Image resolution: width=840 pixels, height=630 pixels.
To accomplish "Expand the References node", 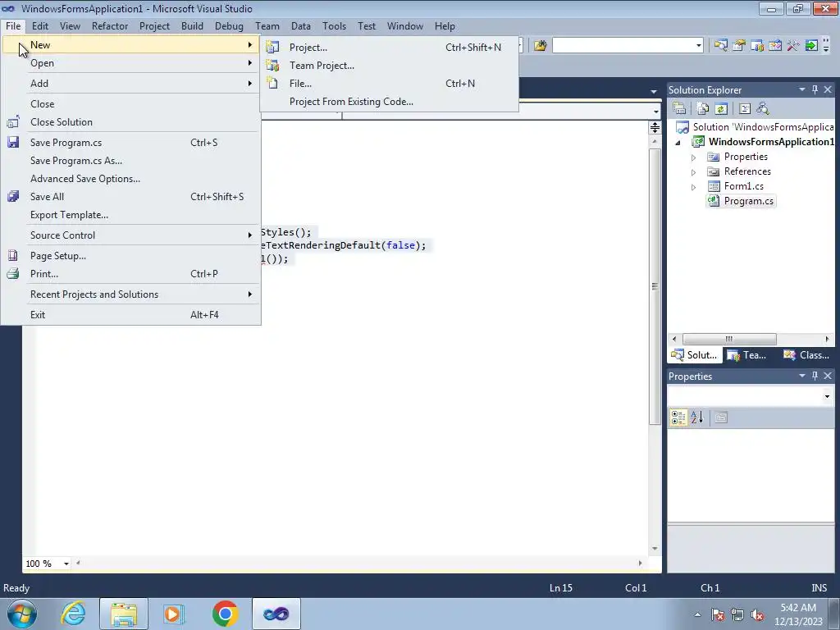I will pyautogui.click(x=694, y=172).
